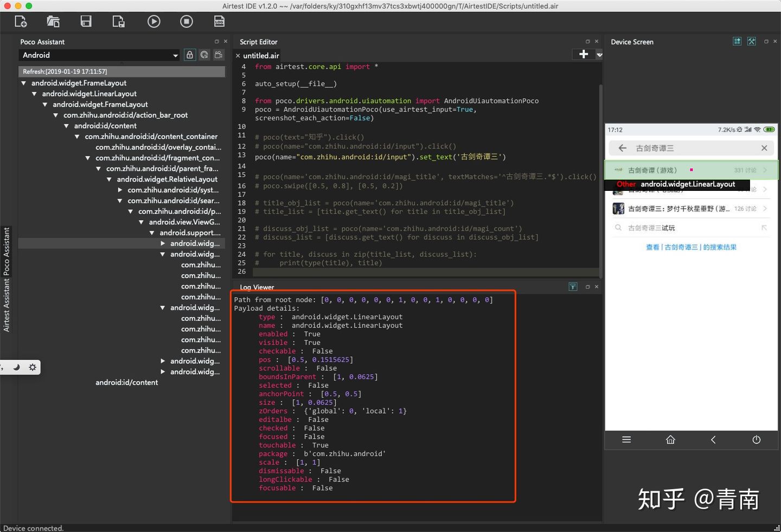This screenshot has width=781, height=532.
Task: Select the untitled.air tab
Action: [261, 56]
